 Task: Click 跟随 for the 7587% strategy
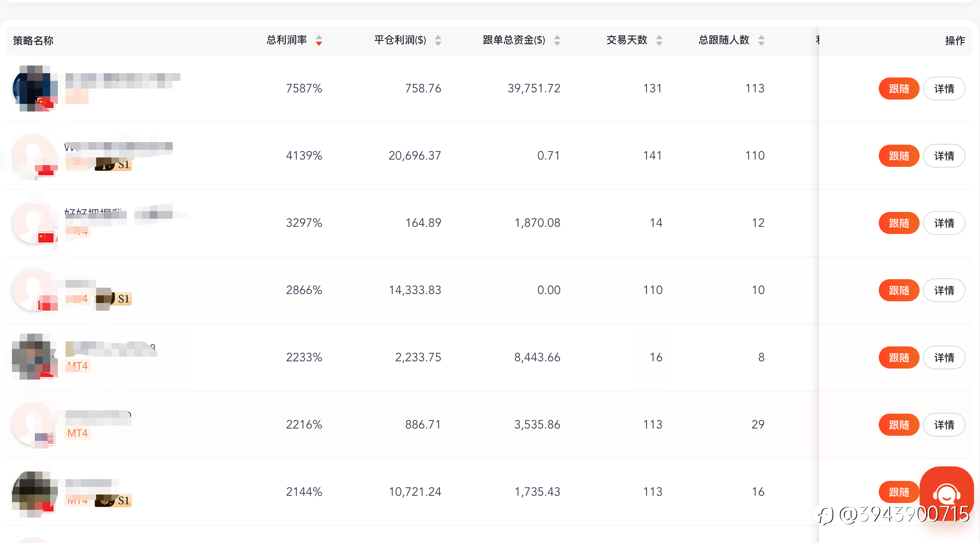(899, 89)
